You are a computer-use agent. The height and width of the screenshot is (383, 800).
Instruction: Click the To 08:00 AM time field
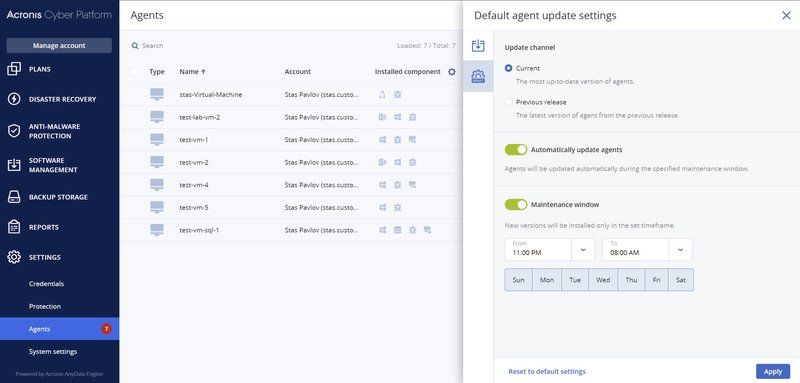[x=636, y=250]
